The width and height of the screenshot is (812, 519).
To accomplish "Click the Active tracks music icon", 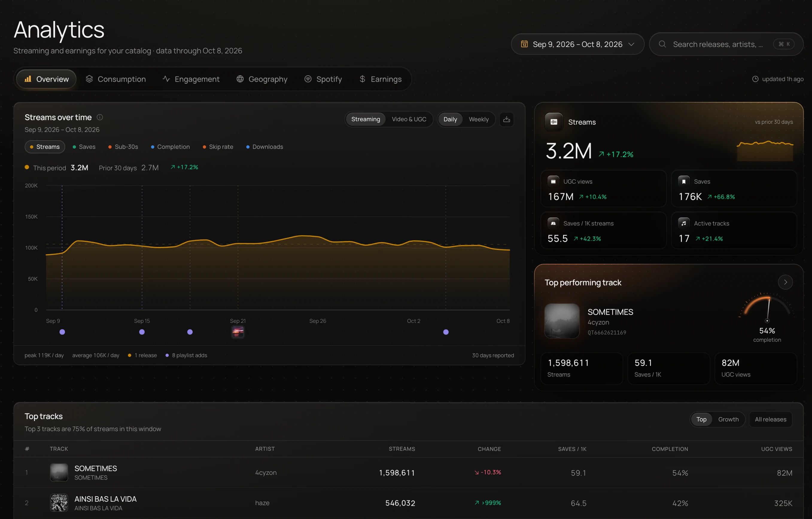I will point(684,223).
